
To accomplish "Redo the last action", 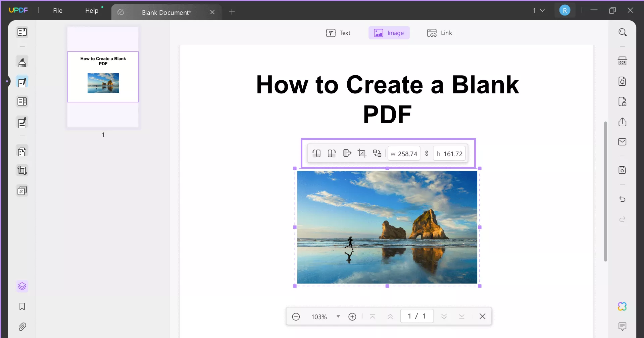I will pos(623,219).
